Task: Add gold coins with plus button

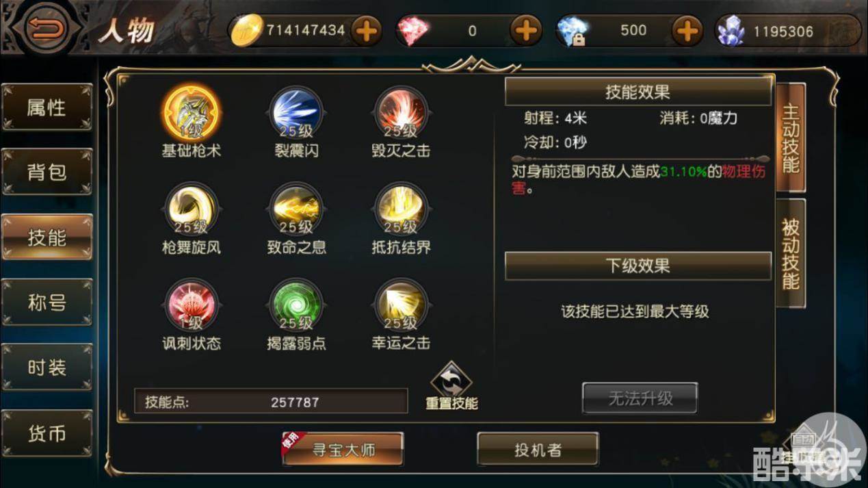Action: click(367, 31)
